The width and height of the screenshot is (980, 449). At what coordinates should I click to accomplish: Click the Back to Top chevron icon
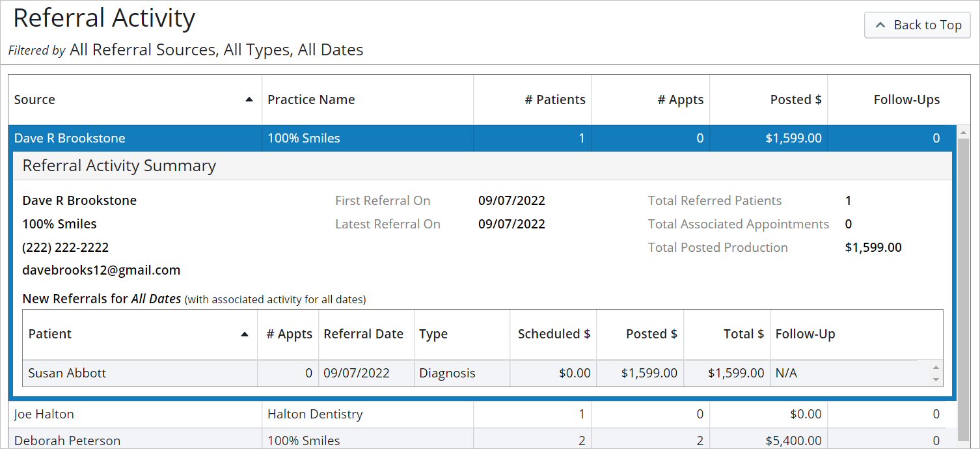(880, 25)
